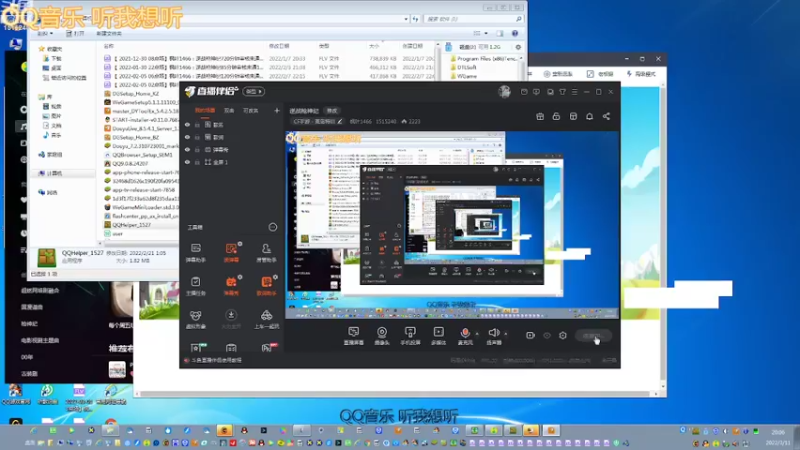Viewport: 800px width, 450px height.
Task: Open the streamer avatar in the title bar
Action: click(x=504, y=92)
